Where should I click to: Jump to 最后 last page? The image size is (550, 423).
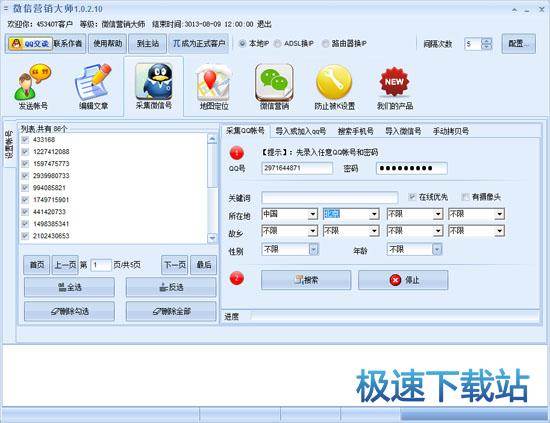point(203,265)
